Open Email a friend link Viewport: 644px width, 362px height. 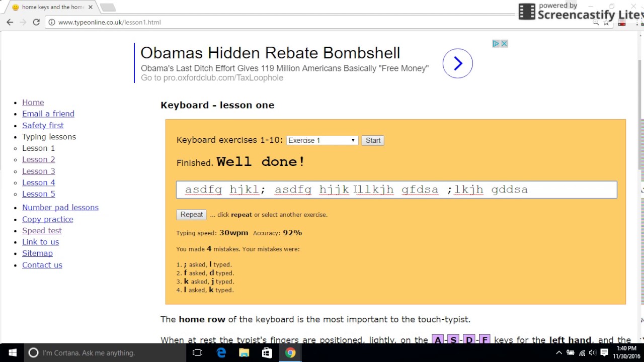coord(48,114)
